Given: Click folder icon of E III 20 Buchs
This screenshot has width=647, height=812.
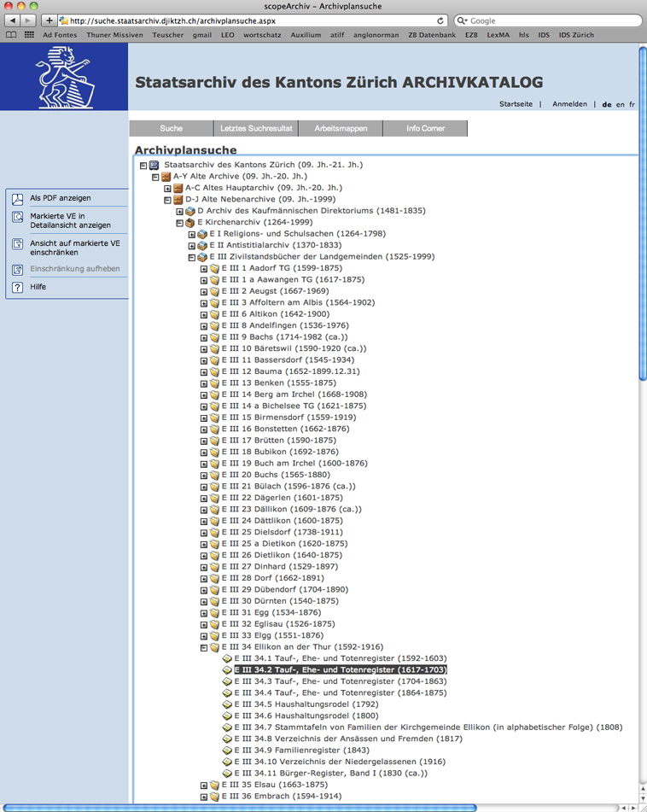Looking at the screenshot, I should coord(215,475).
